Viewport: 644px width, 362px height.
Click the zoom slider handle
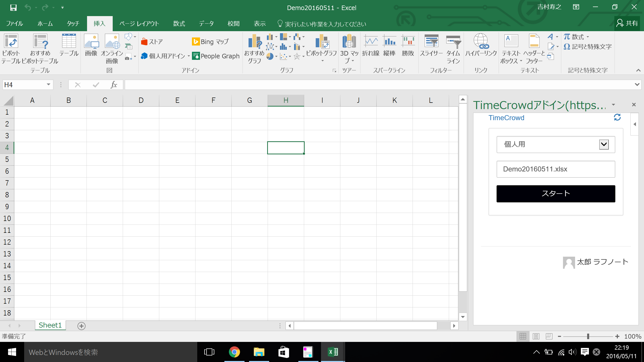click(x=588, y=336)
